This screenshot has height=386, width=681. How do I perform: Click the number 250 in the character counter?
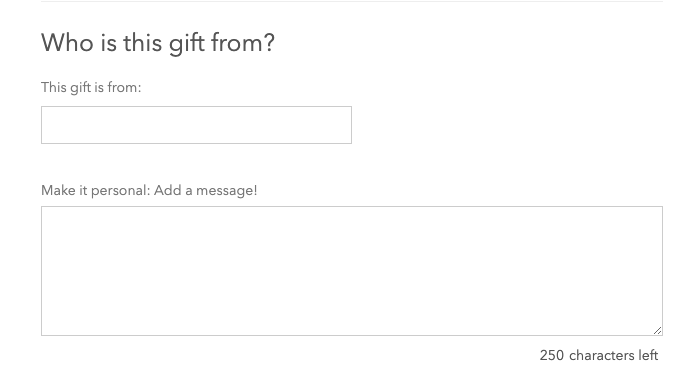[552, 356]
